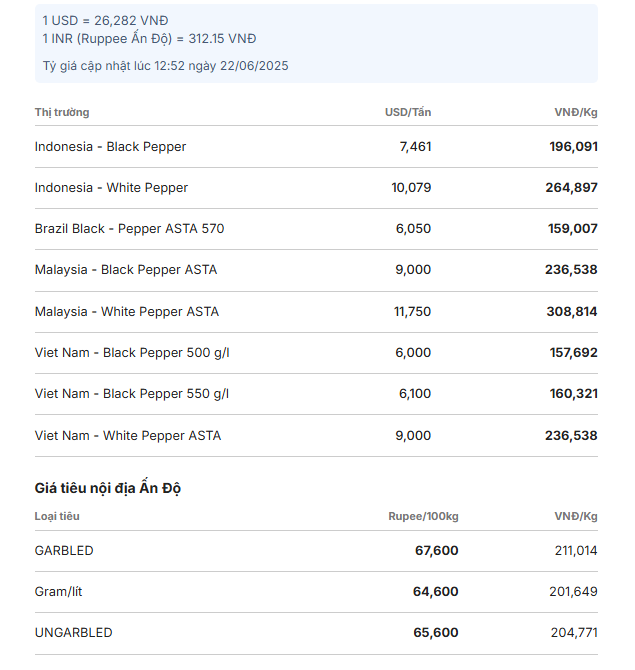The height and width of the screenshot is (670, 635).
Task: Click the Loại tiêu column header
Action: coord(57,516)
